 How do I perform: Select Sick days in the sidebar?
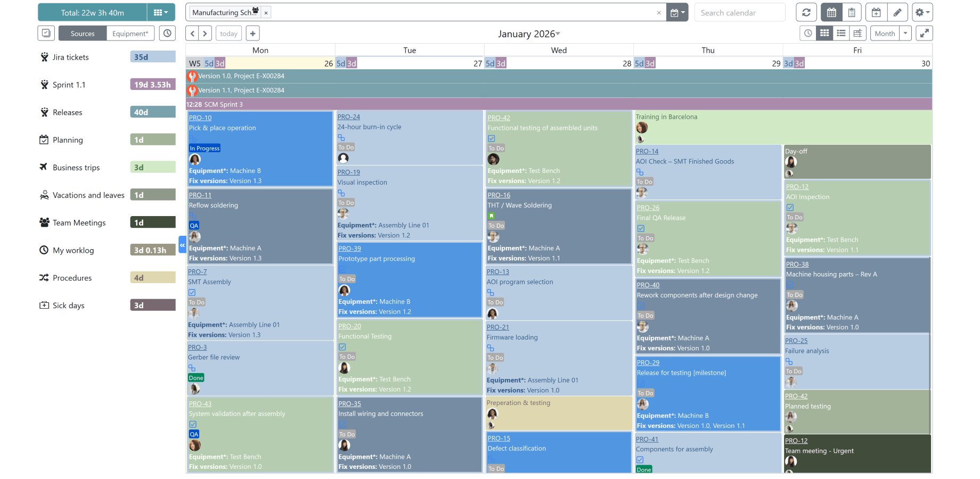pyautogui.click(x=68, y=305)
